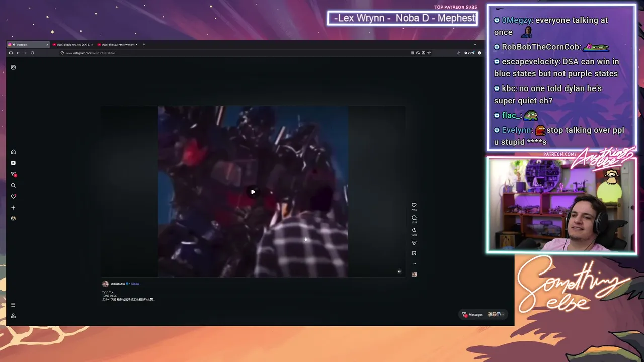Open the xkenshutsu username link
The width and height of the screenshot is (644, 362).
pos(118,284)
